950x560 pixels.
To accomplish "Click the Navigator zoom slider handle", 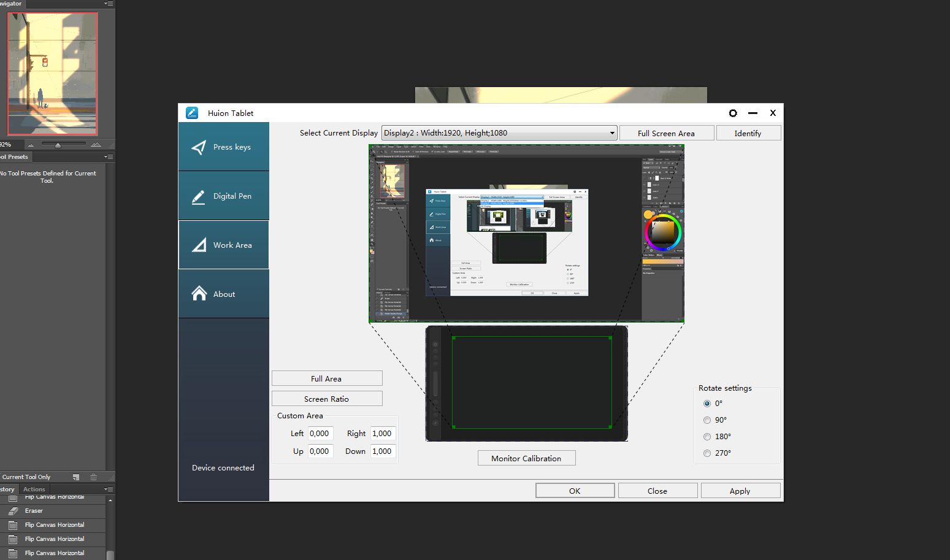I will (x=58, y=145).
